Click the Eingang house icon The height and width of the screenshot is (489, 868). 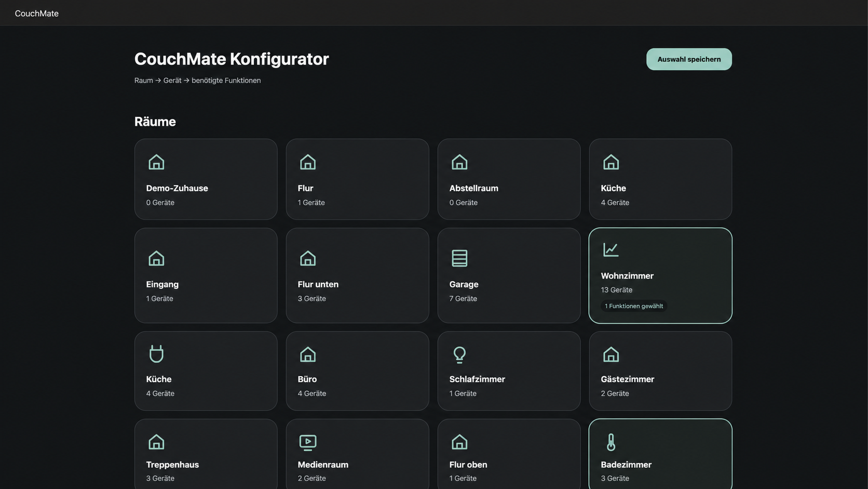[156, 258]
